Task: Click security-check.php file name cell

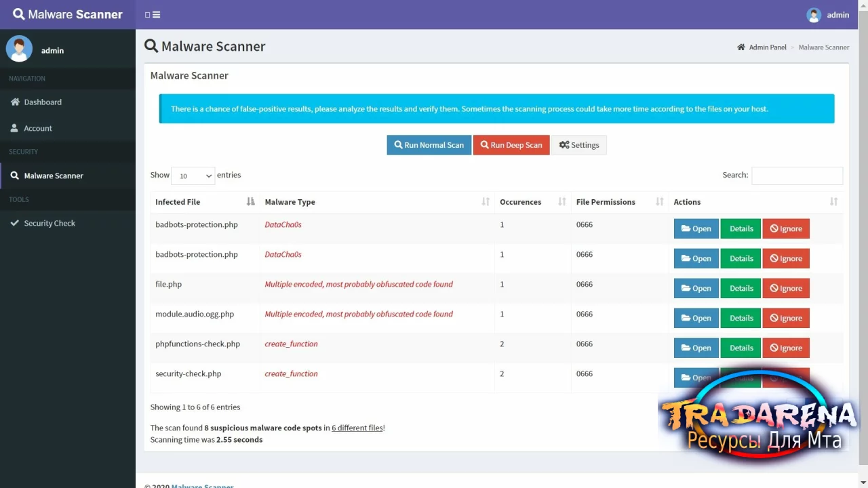Action: point(189,373)
